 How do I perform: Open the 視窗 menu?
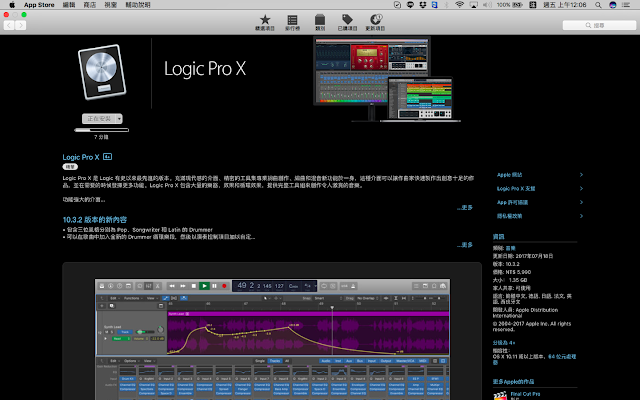point(111,5)
